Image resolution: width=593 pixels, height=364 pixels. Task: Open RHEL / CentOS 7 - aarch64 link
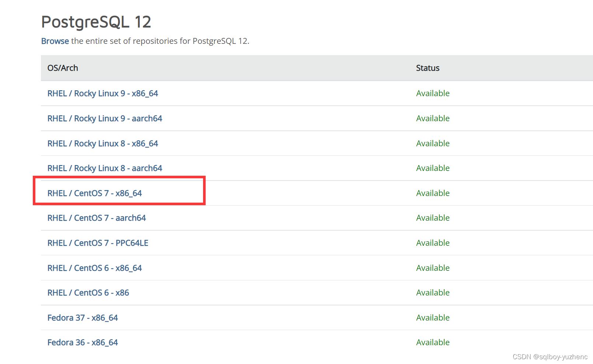(97, 218)
